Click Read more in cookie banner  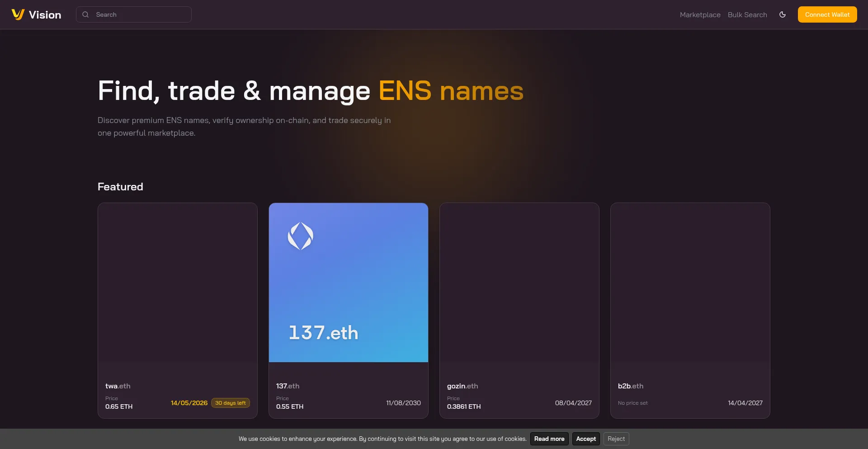click(x=549, y=439)
